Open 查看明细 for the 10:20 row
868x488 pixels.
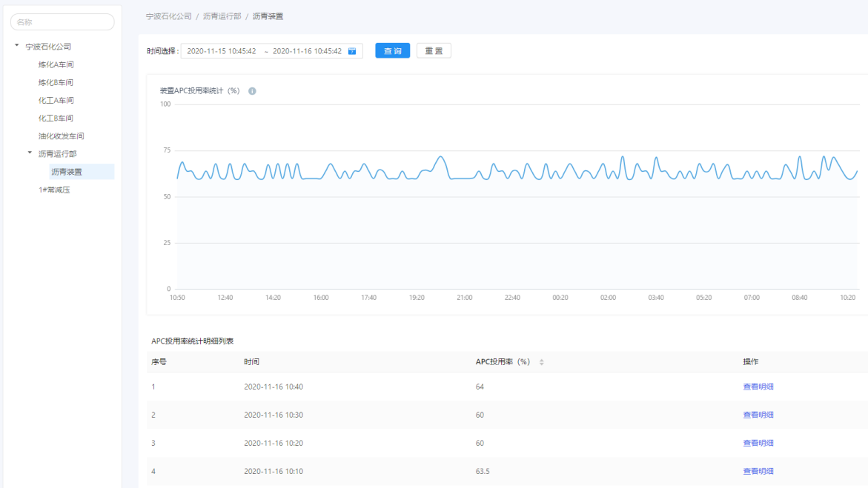tap(758, 443)
